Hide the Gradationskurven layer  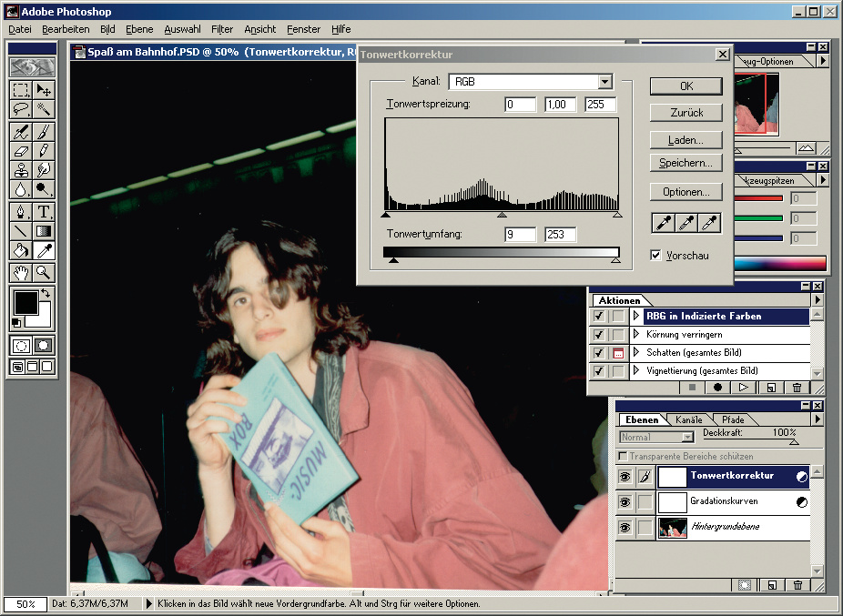point(625,501)
